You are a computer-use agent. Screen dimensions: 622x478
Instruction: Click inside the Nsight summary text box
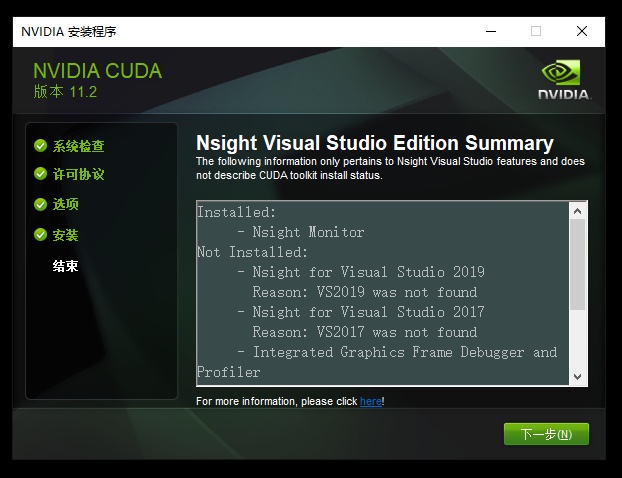[x=380, y=292]
